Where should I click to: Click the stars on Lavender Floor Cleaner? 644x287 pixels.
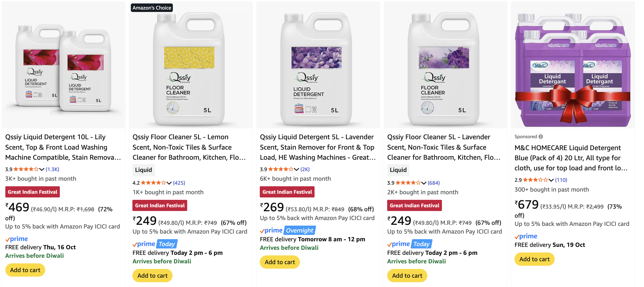tap(408, 183)
